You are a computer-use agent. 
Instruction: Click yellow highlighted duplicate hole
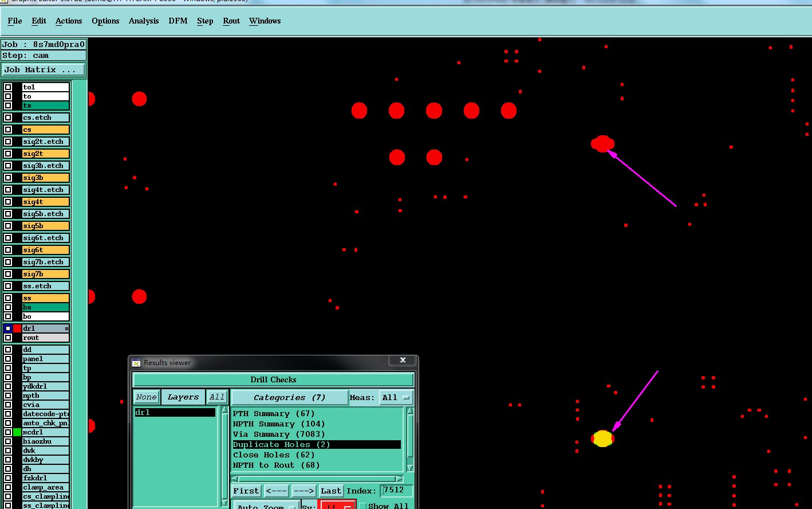coord(602,438)
